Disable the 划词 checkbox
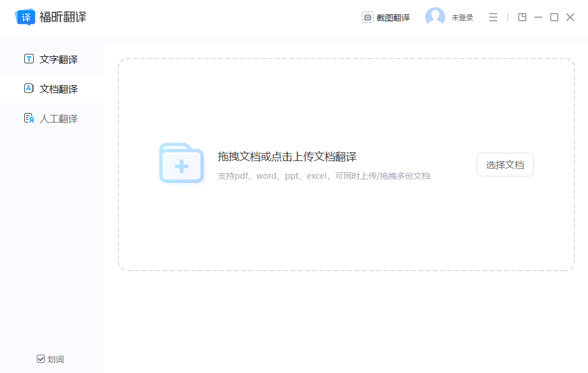Screen dimensions: 588x373 (40, 359)
